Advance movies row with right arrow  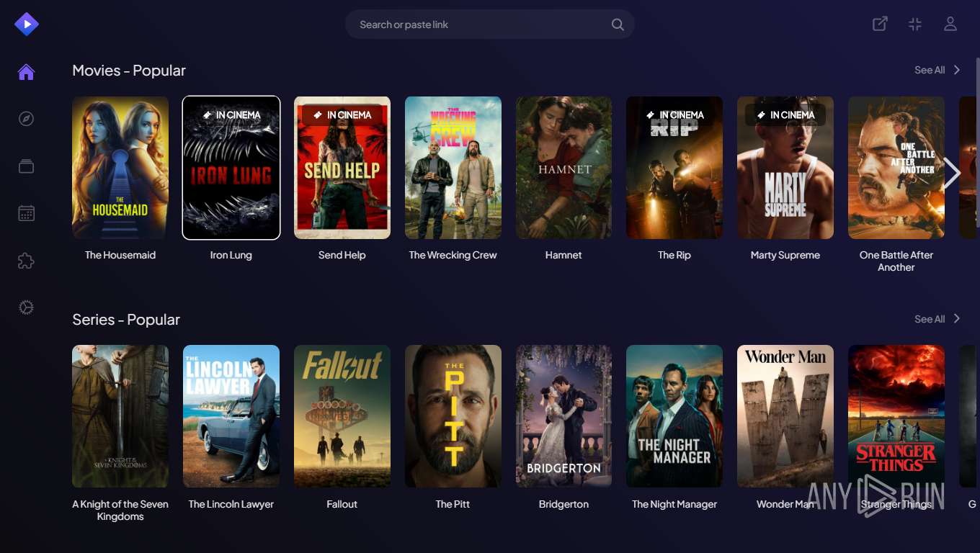click(952, 173)
